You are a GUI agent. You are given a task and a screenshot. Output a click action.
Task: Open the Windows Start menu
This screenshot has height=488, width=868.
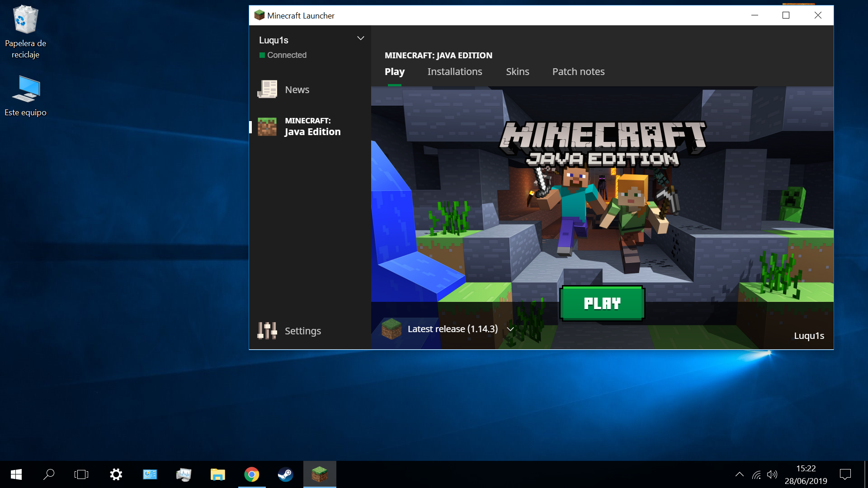click(16, 474)
